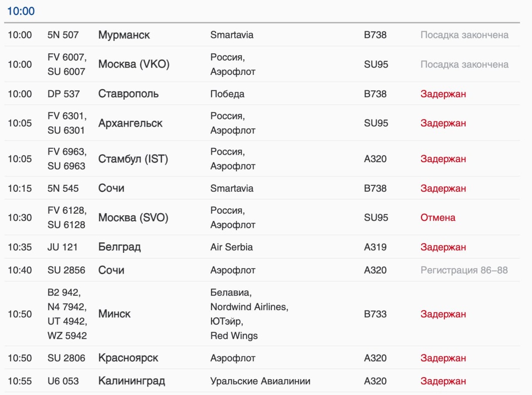Click flight number 5N 545 to Сочи
Image resolution: width=532 pixels, height=395 pixels.
point(63,188)
